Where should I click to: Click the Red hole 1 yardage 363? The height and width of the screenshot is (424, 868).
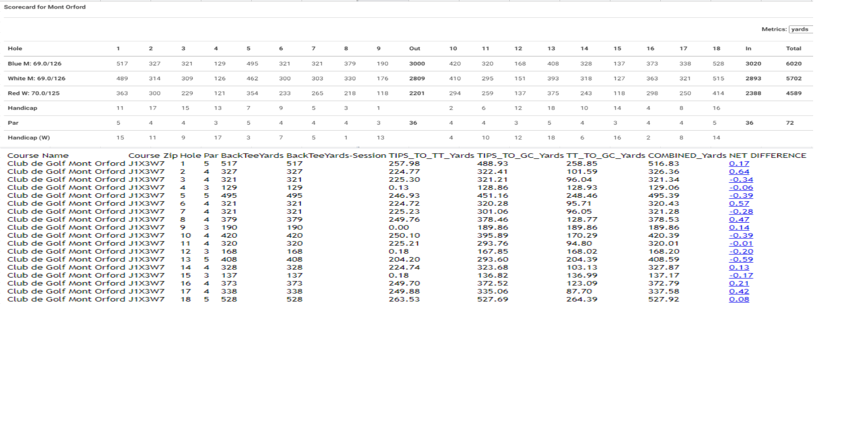[122, 93]
